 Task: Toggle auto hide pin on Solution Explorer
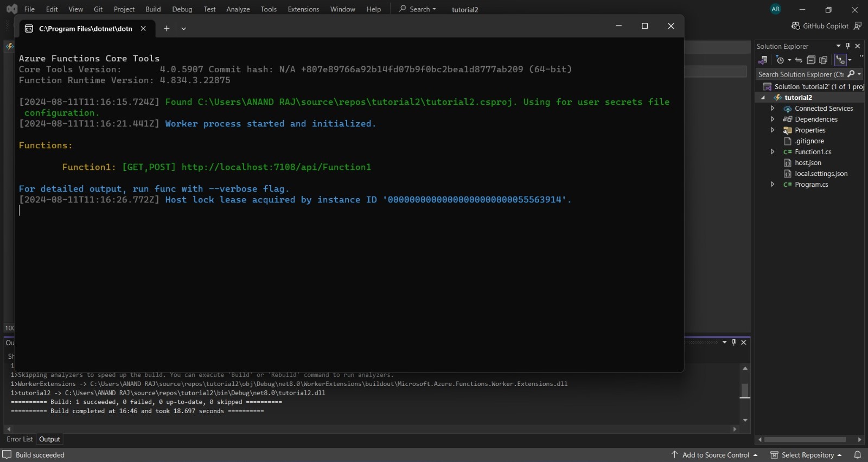(848, 46)
